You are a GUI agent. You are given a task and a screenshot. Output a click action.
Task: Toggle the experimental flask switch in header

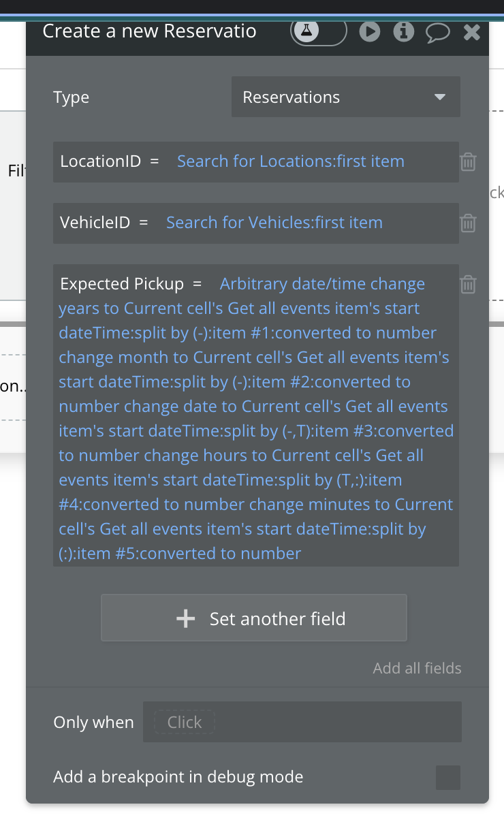tap(319, 31)
